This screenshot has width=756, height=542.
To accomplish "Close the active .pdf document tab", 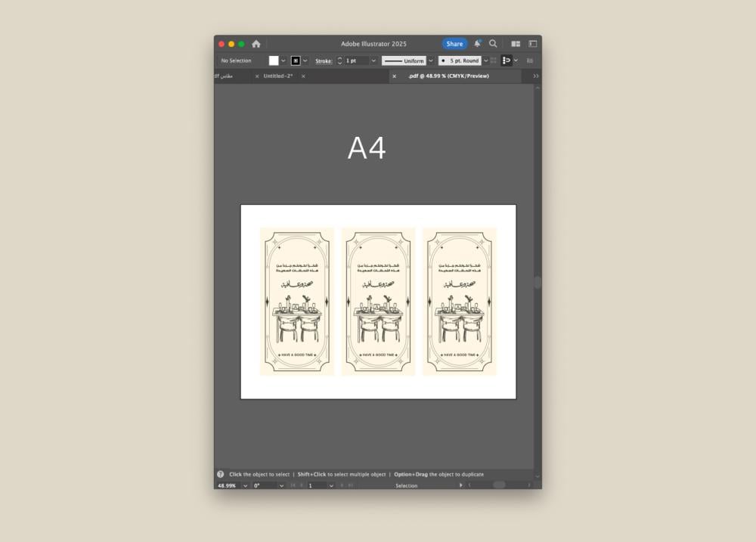I will 394,76.
